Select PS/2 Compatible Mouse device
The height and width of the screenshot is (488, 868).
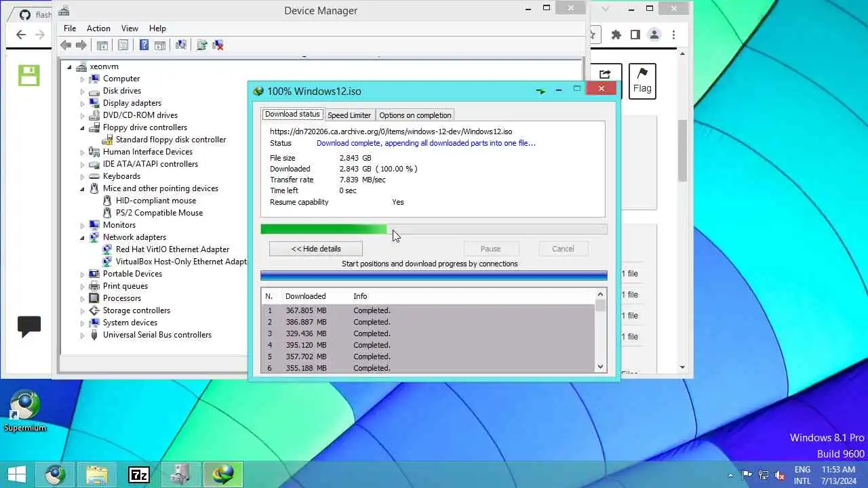point(159,213)
